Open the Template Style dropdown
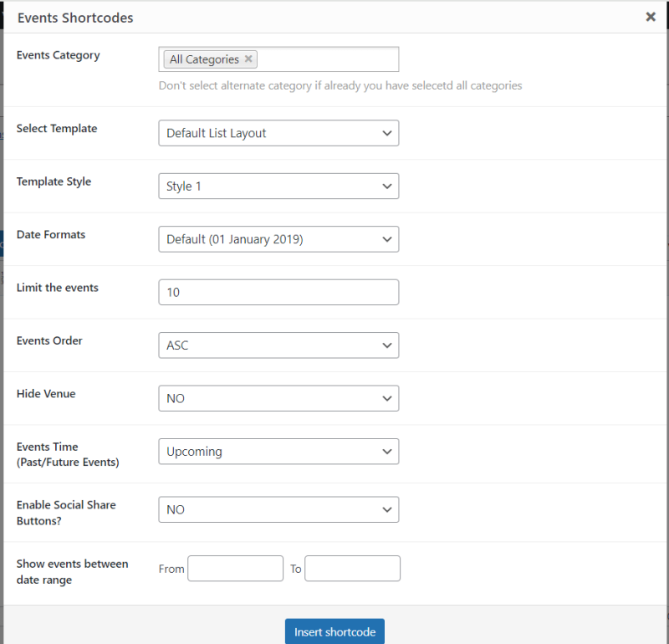 (278, 186)
